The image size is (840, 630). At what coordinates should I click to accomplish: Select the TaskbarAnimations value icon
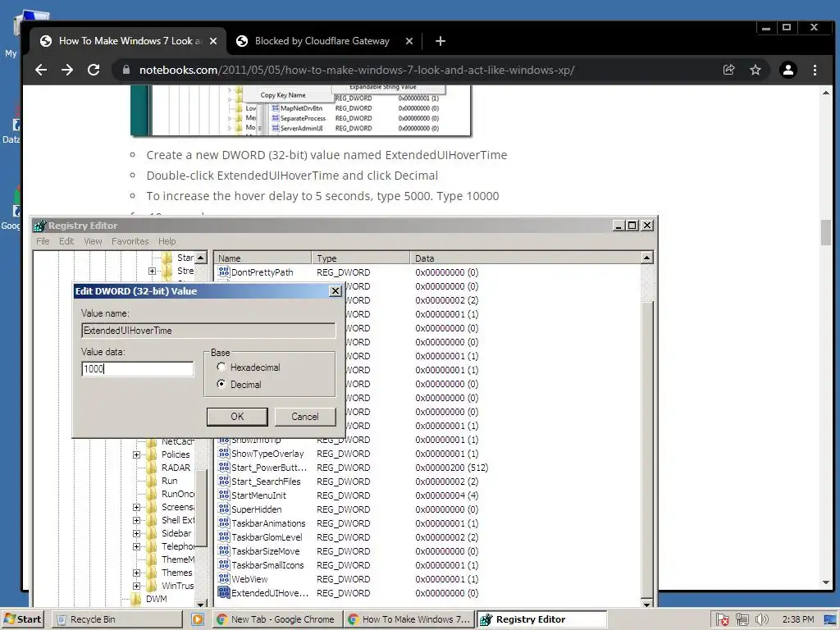tap(224, 523)
